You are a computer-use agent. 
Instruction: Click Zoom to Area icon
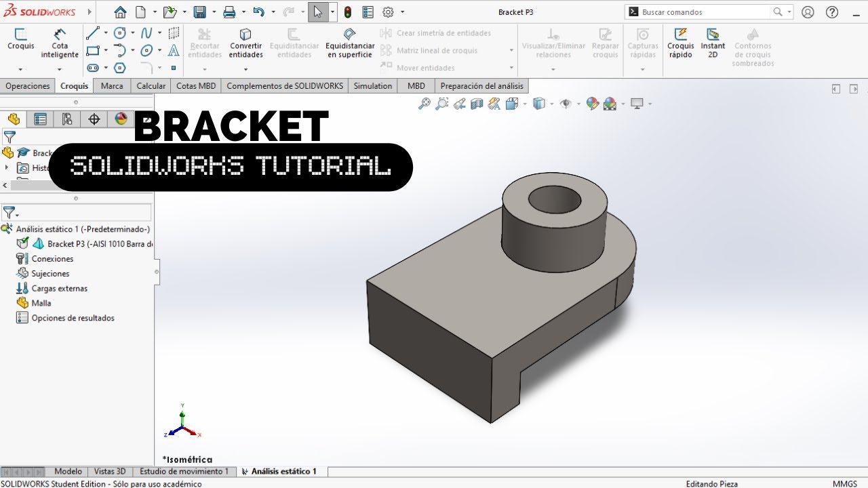442,103
